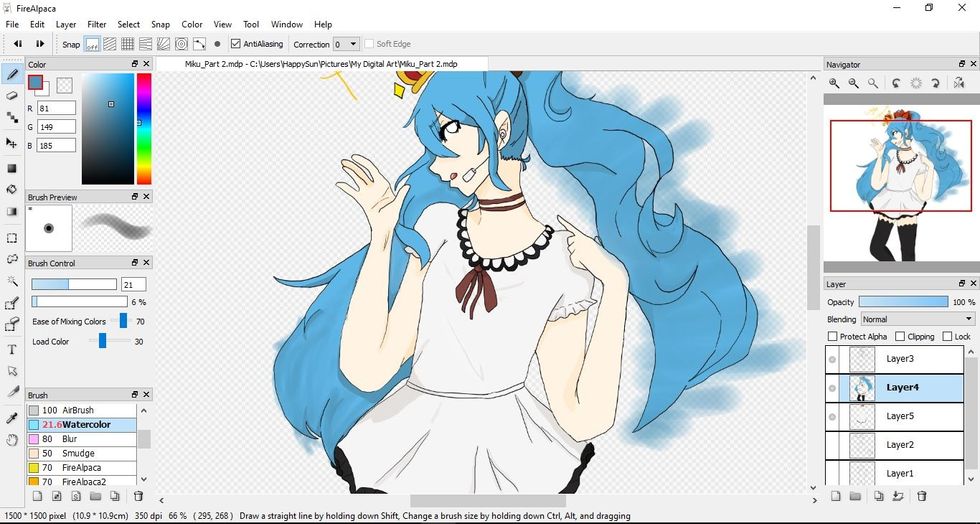Select the Dot tool below the eraser

coord(11,117)
